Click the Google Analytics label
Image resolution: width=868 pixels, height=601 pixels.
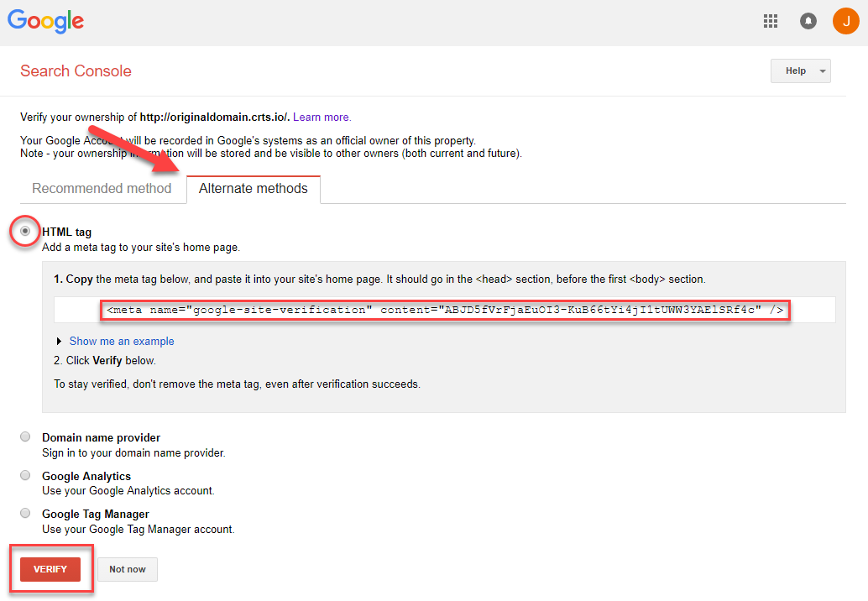[86, 477]
